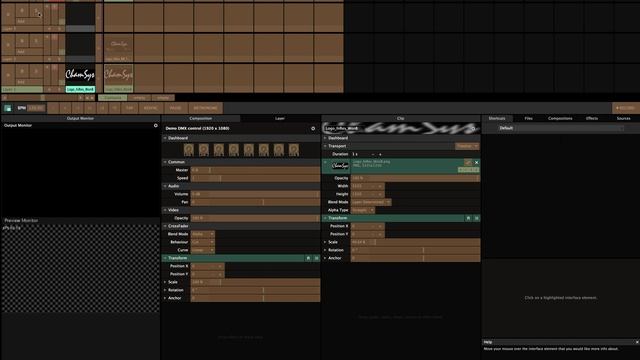This screenshot has height=360, width=640.
Task: Trigger the ChamSys clip in bottom layer
Action: tap(118, 76)
